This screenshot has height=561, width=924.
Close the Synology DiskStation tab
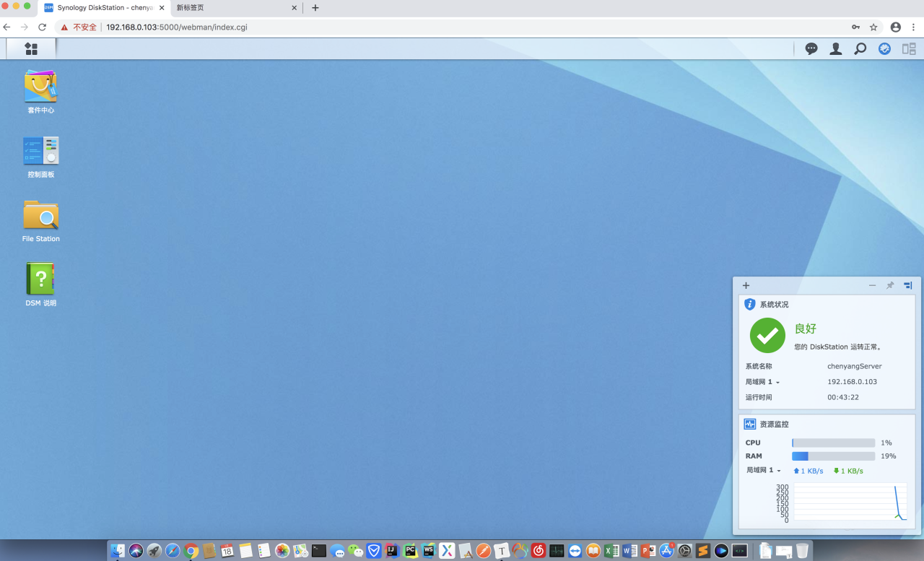coord(162,8)
